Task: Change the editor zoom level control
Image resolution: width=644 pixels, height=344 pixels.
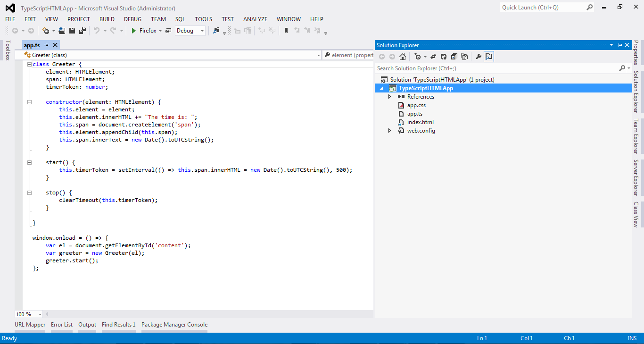Action: pos(28,314)
